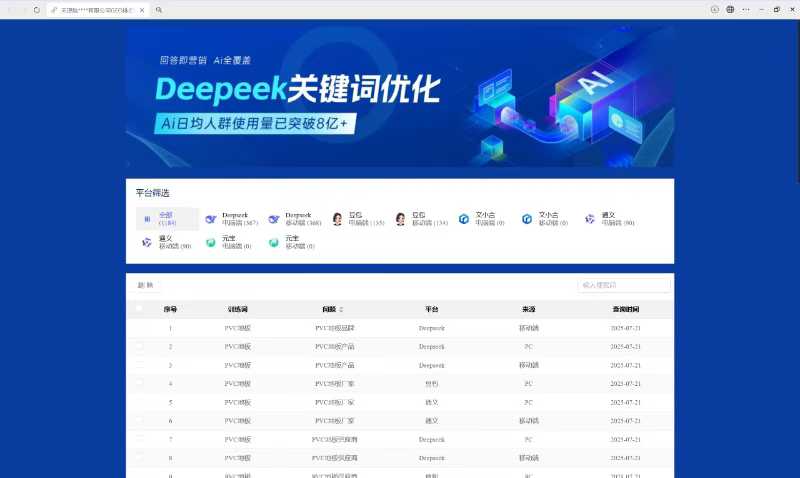
Task: Click the 来源 column header
Action: pyautogui.click(x=529, y=309)
